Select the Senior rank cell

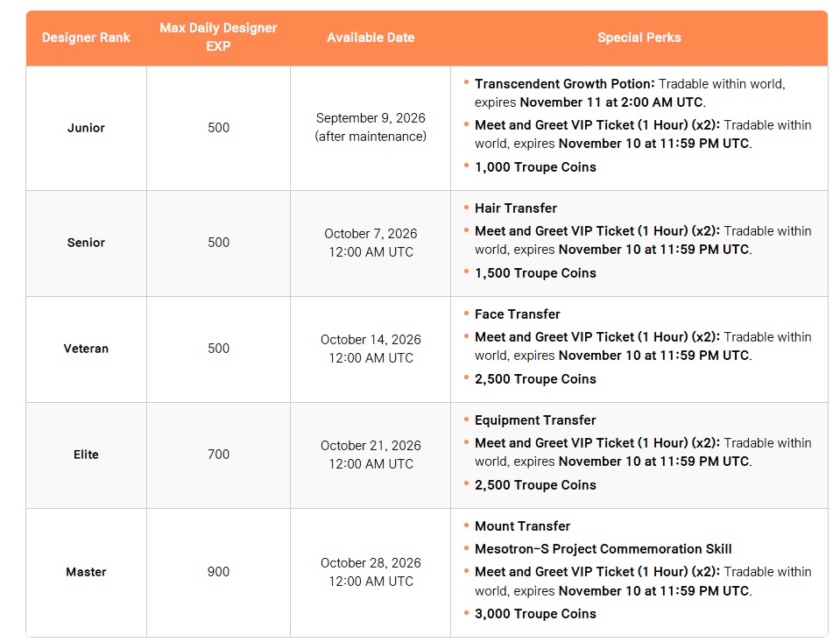pyautogui.click(x=86, y=243)
